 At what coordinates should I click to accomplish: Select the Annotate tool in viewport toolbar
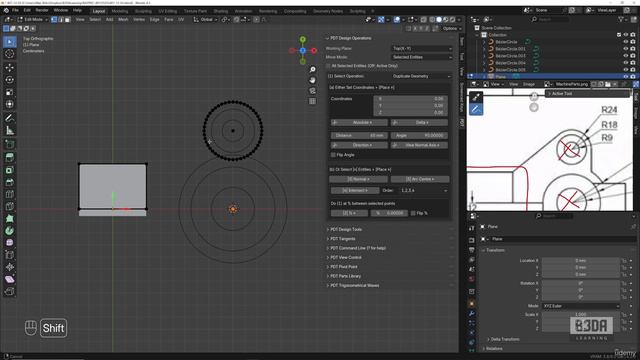pyautogui.click(x=9, y=118)
